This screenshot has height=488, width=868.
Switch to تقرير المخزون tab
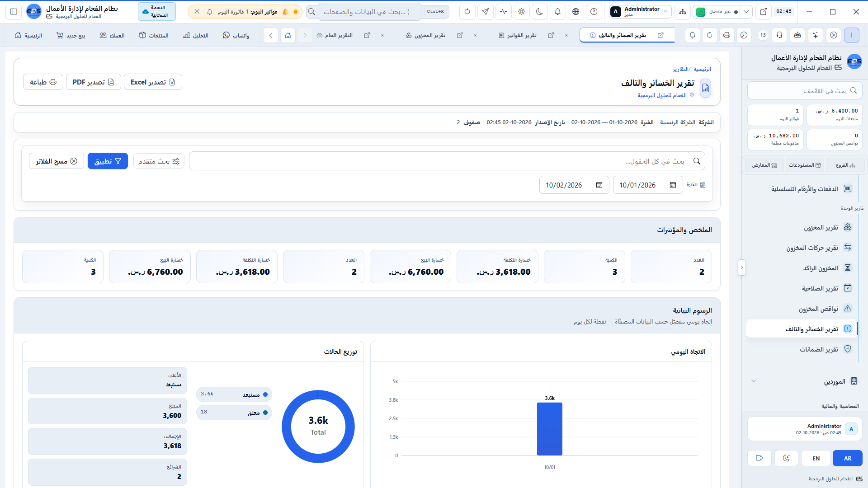point(425,35)
